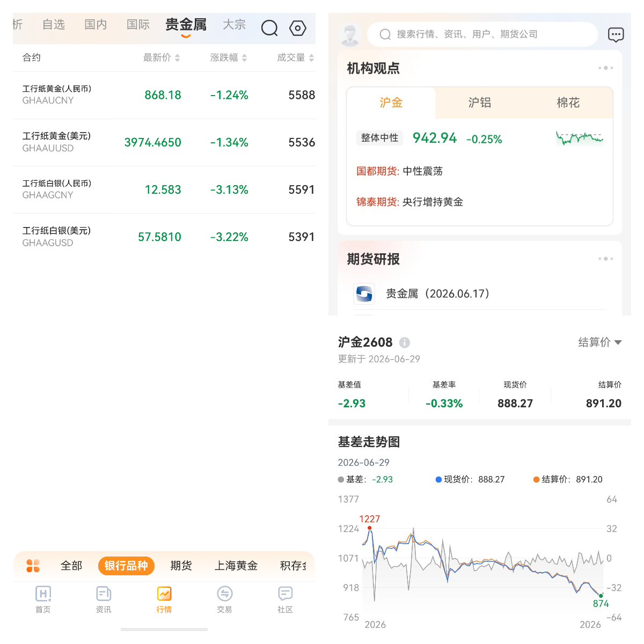This screenshot has width=644, height=644.
Task: Tap the 结算价 value 891.20
Action: point(604,404)
